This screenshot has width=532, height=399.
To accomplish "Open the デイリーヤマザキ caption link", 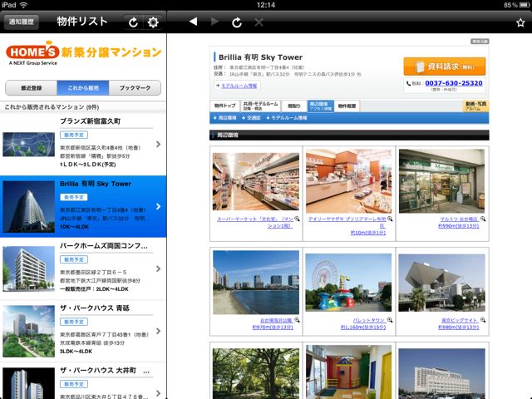I will pyautogui.click(x=347, y=225).
